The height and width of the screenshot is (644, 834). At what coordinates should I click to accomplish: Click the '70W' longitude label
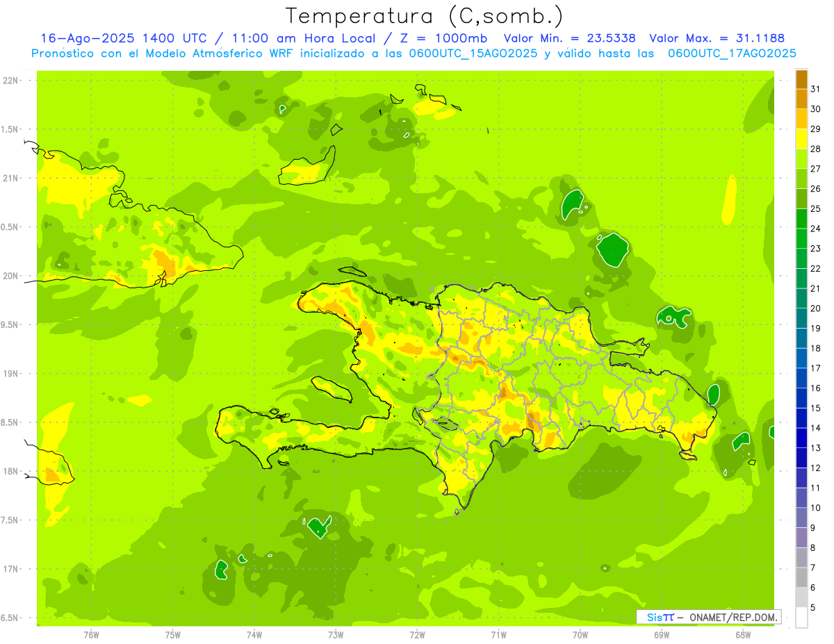point(580,635)
